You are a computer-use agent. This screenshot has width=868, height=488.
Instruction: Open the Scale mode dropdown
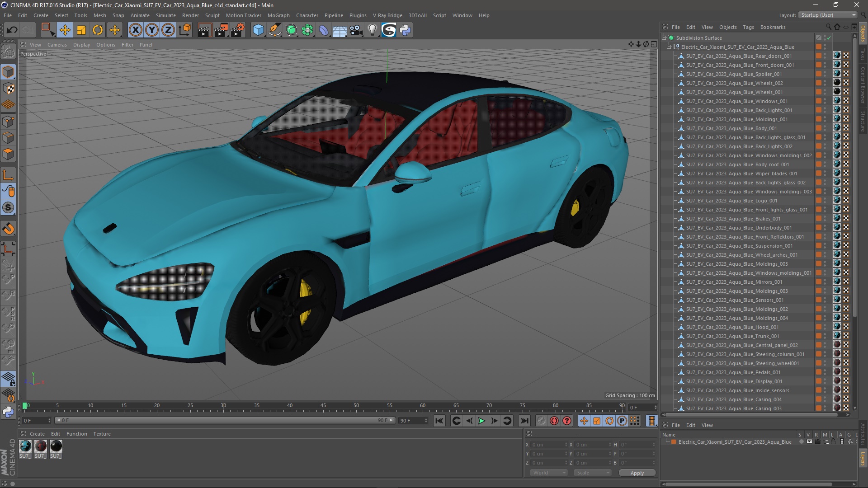[592, 473]
